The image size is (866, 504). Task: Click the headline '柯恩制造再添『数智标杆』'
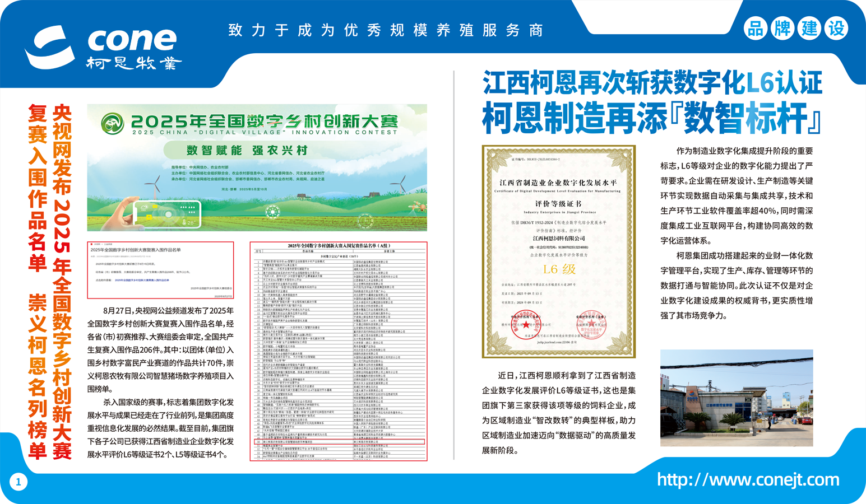tap(652, 118)
